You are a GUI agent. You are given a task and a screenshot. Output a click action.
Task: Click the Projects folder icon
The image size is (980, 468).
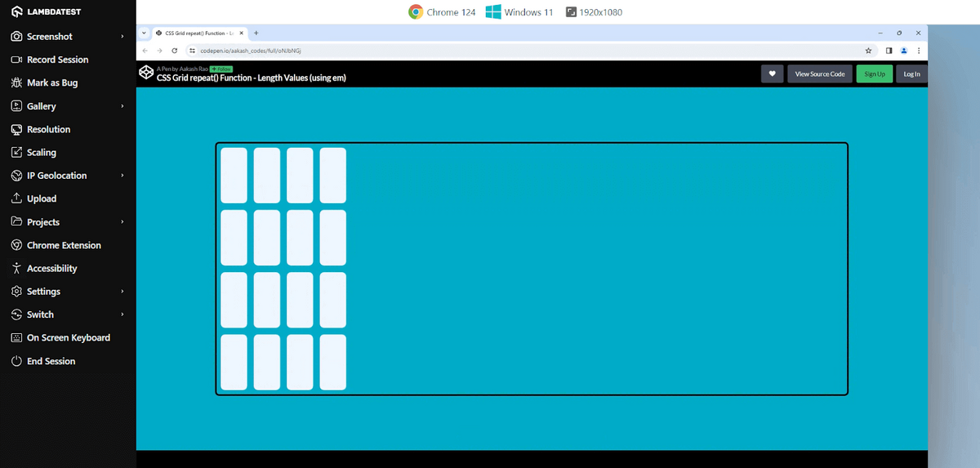point(16,221)
